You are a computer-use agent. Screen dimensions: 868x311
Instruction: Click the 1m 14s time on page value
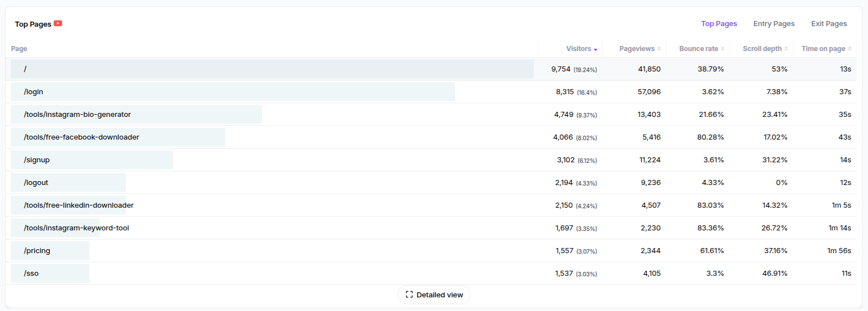pyautogui.click(x=840, y=228)
